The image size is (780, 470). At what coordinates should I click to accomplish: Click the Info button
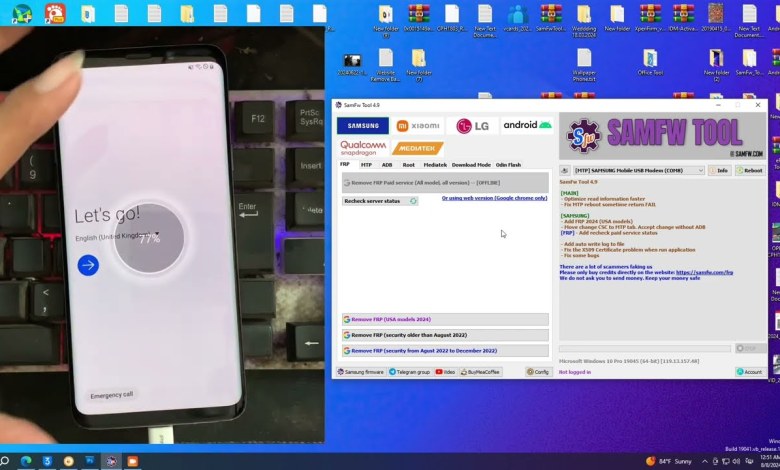(719, 171)
